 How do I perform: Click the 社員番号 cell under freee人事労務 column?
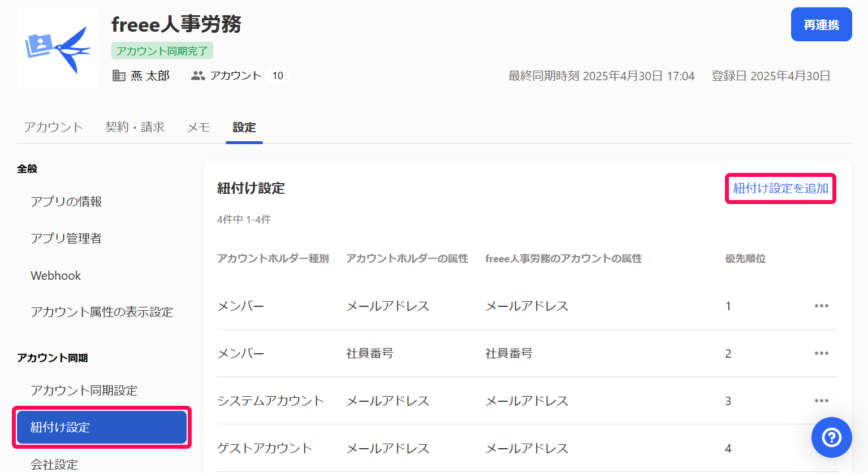click(x=509, y=353)
